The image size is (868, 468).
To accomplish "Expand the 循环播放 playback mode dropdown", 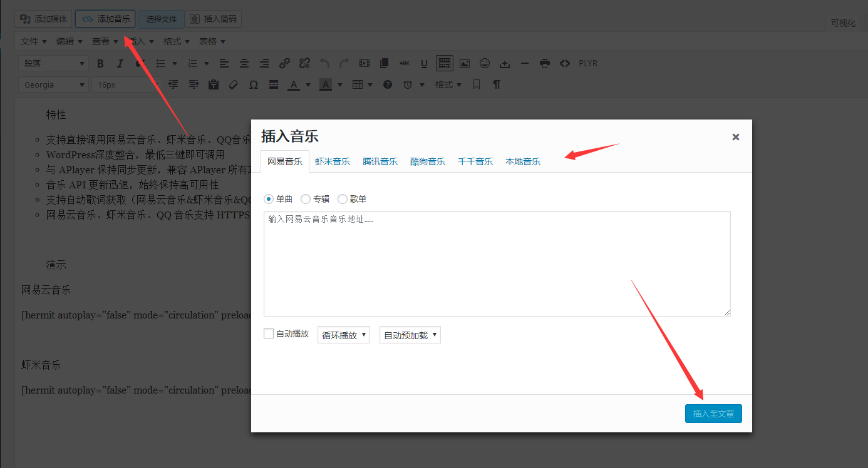I will click(x=344, y=335).
